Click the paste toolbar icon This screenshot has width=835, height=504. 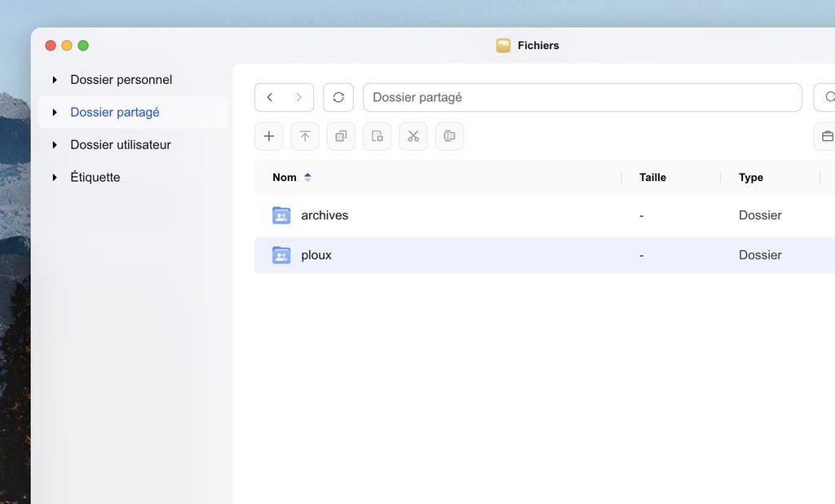(377, 136)
